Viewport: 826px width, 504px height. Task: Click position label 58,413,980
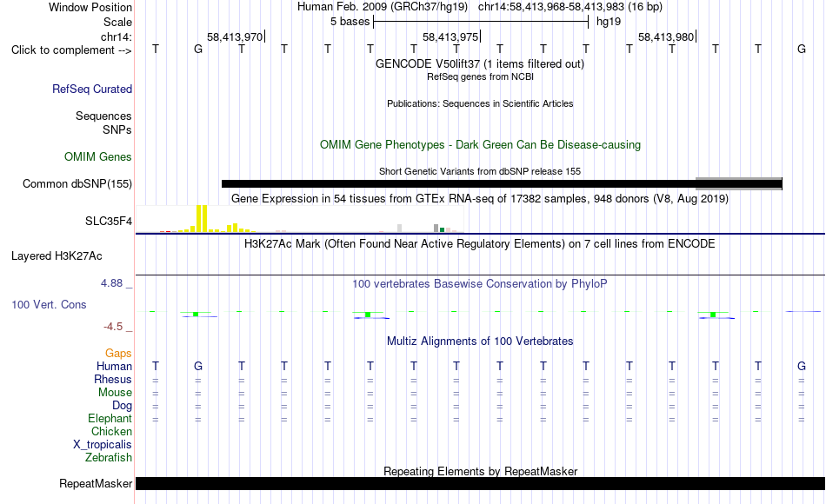(x=666, y=36)
